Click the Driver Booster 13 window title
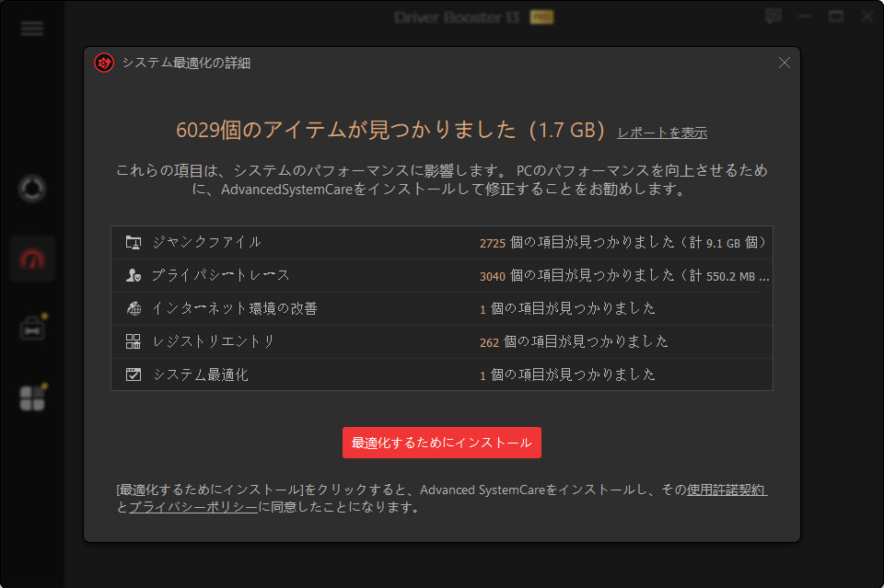Viewport: 884px width, 588px height. tap(457, 17)
